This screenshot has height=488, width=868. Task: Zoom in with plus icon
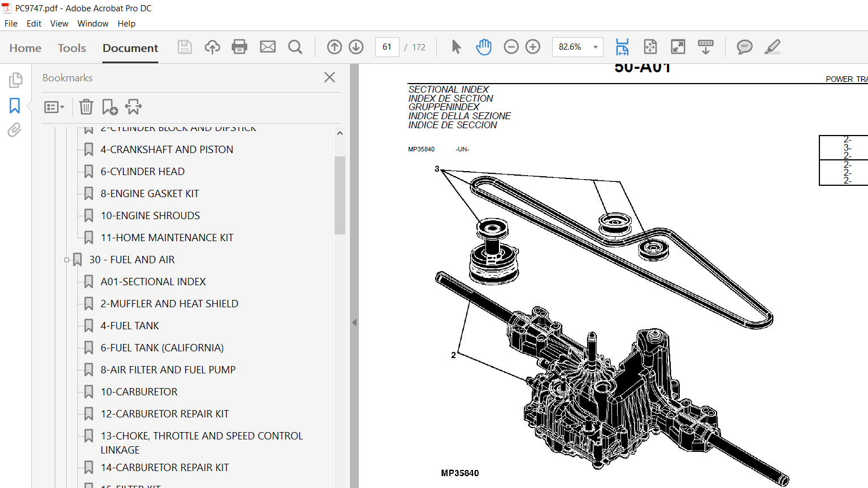533,47
